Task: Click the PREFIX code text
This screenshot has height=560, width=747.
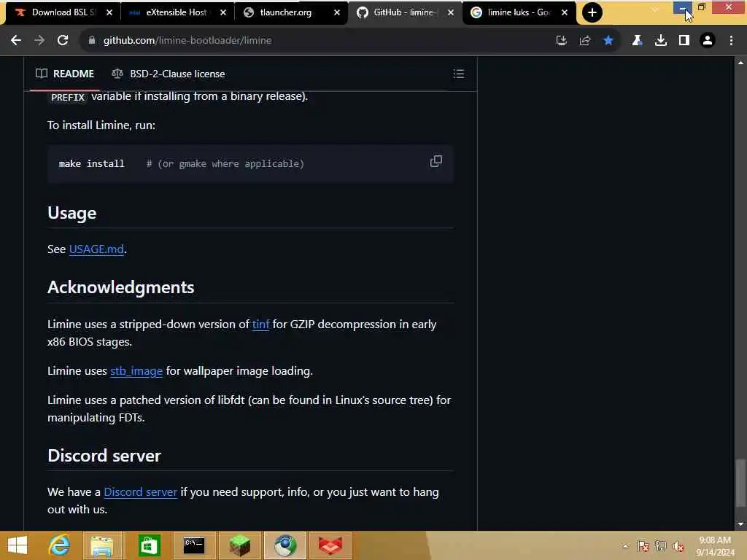Action: [68, 97]
